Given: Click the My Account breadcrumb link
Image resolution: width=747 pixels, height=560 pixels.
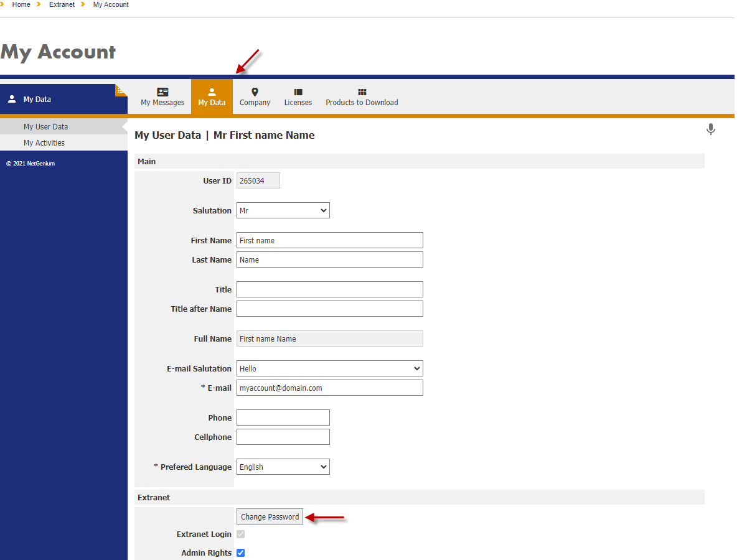Looking at the screenshot, I should click(111, 4).
